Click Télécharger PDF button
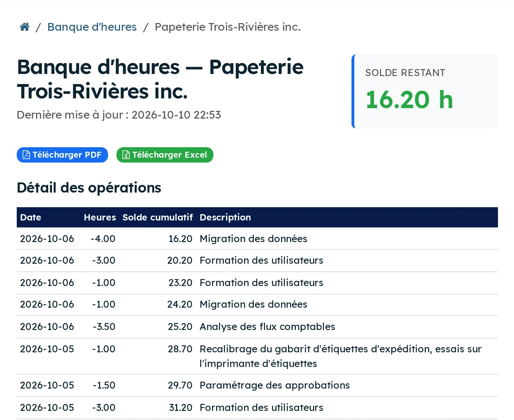The width and height of the screenshot is (514, 420). [62, 155]
